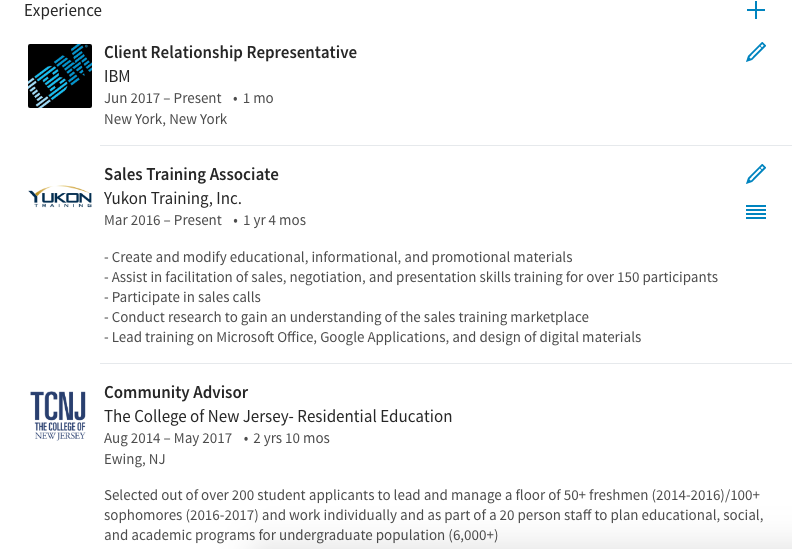Click the Ewing, NJ location text

135,459
